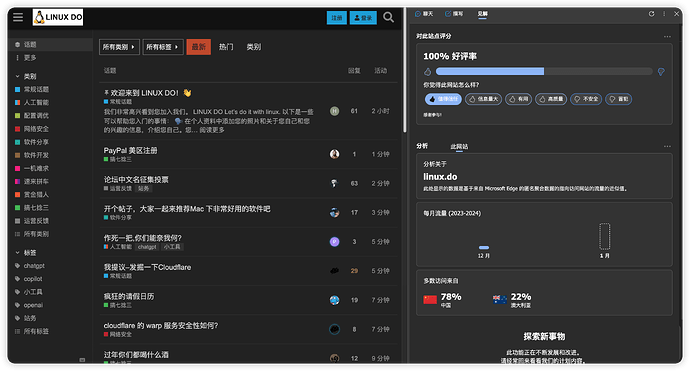Click the blue 注册 sign-up button

pyautogui.click(x=337, y=18)
